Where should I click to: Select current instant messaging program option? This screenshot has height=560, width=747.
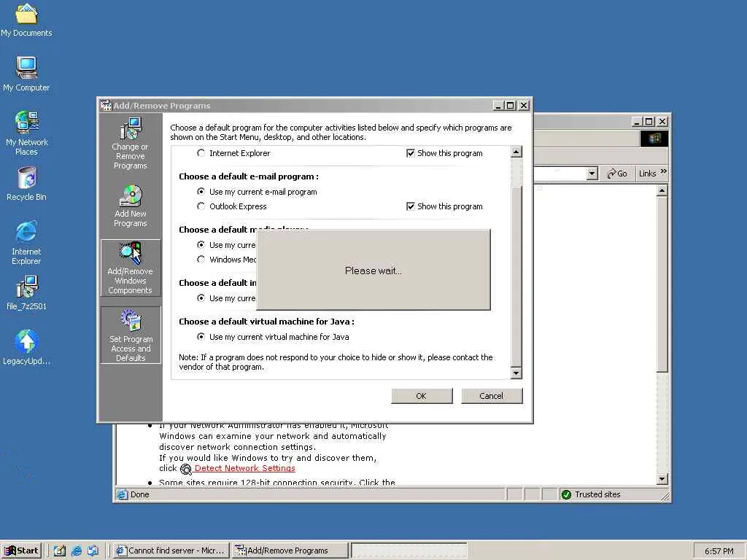201,298
